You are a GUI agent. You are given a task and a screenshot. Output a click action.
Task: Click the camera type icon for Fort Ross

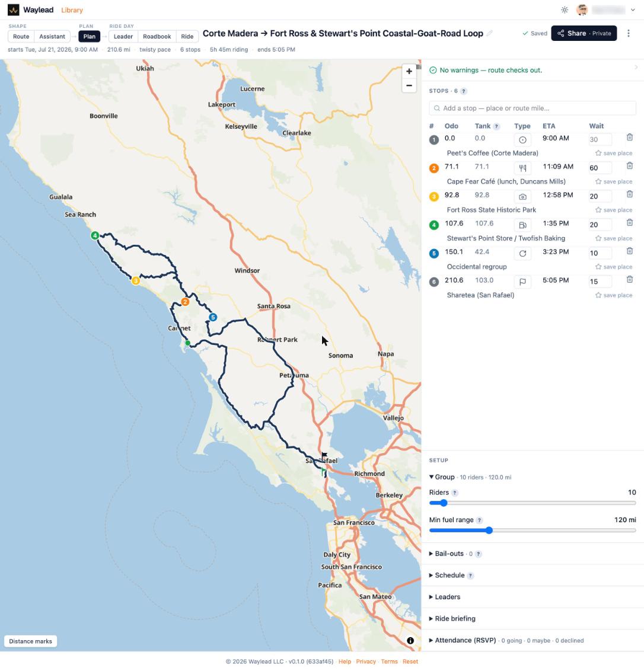tap(522, 197)
